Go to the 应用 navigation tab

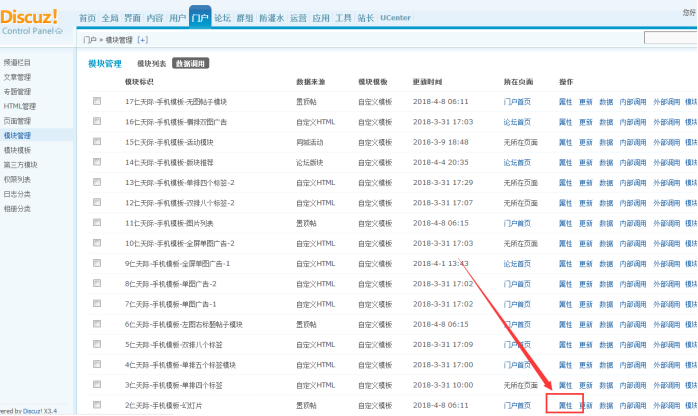tap(321, 18)
